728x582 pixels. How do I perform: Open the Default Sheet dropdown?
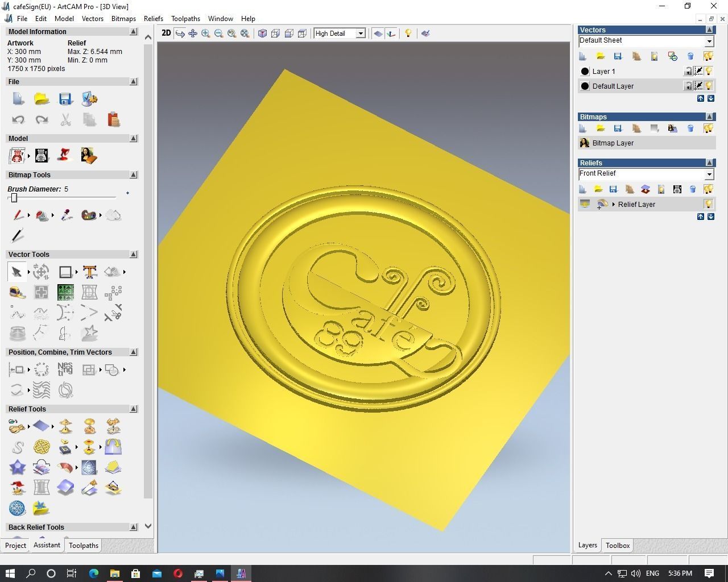709,41
